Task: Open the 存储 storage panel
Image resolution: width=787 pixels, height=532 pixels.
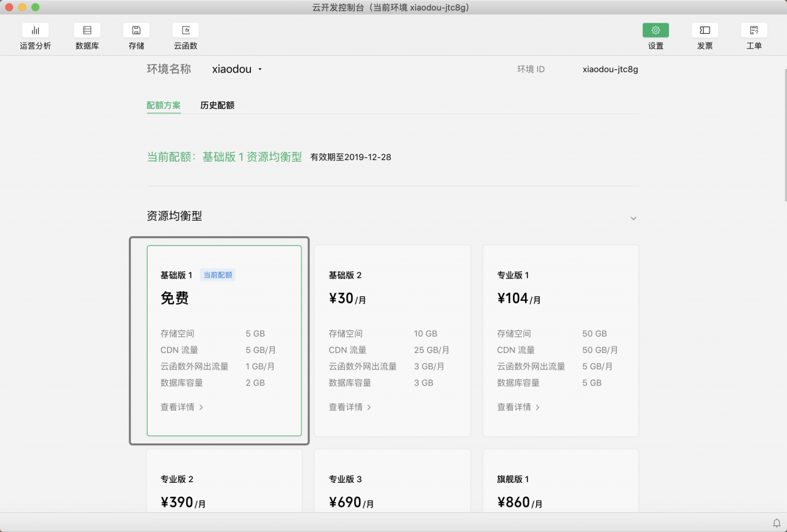Action: pos(136,36)
